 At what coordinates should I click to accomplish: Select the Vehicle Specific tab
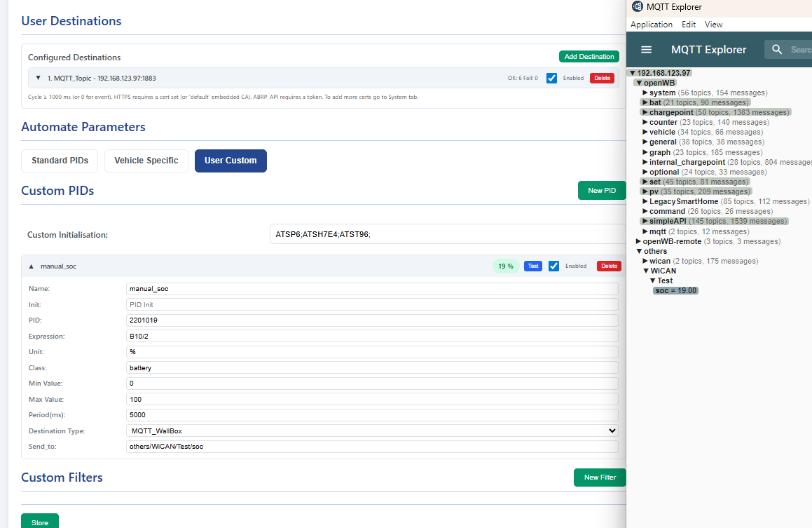(146, 161)
